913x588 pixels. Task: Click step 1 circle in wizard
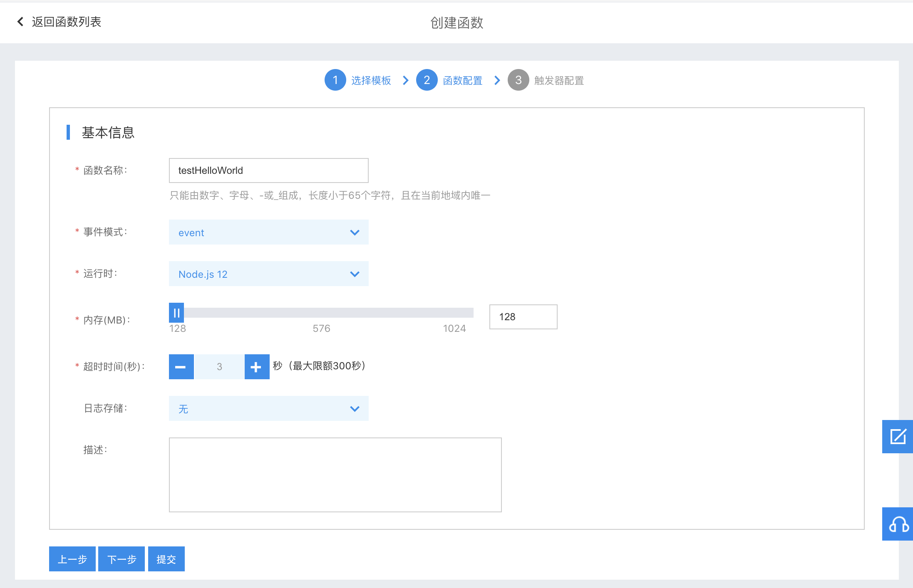[335, 80]
